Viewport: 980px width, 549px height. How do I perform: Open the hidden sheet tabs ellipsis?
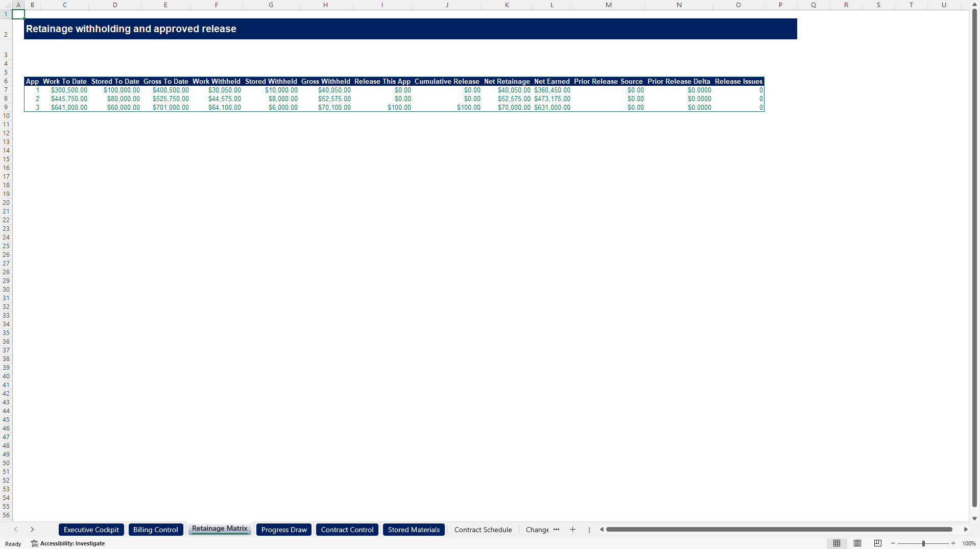[x=556, y=530]
